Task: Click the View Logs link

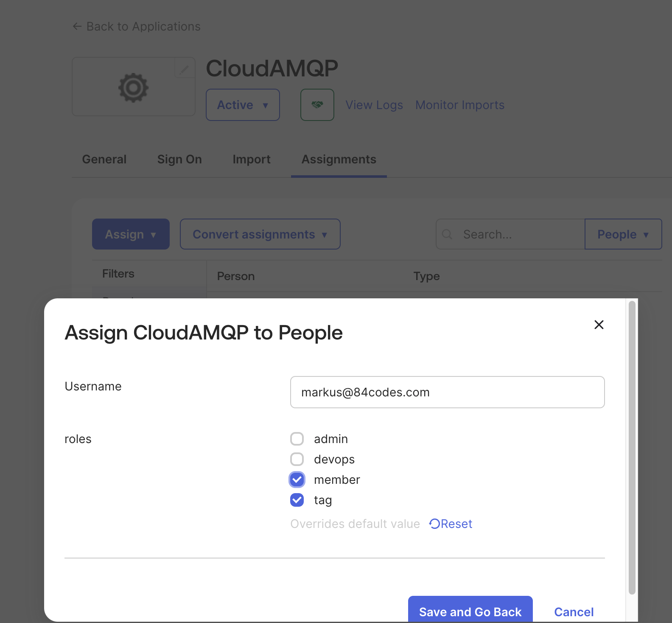Action: pyautogui.click(x=374, y=105)
